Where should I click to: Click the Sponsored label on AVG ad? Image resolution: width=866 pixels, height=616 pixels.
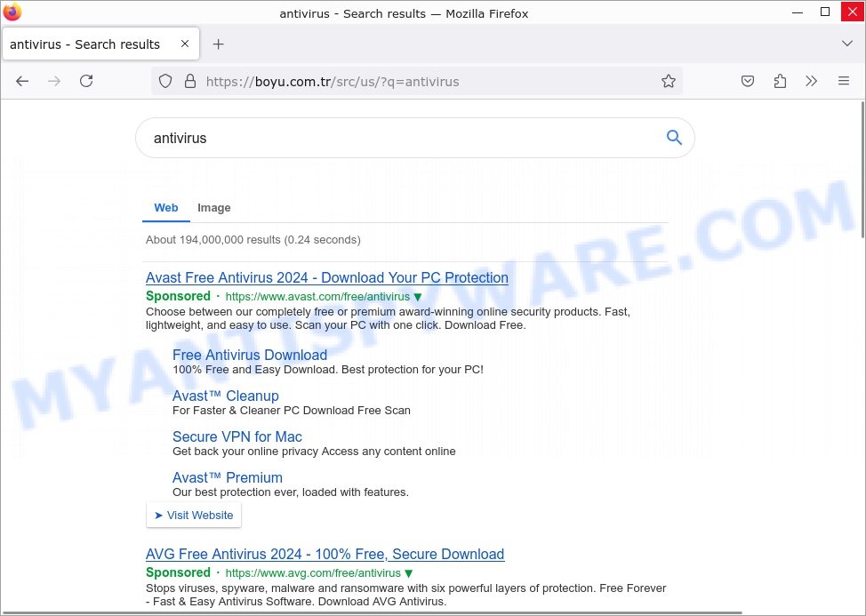coord(178,573)
